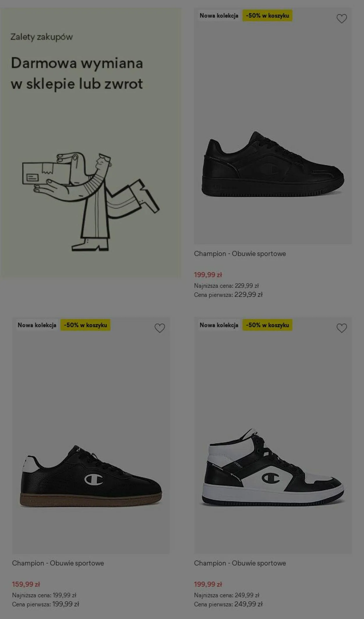The image size is (364, 619).
Task: Click Nowa kolekcja tag on gum-sole sneaker
Action: pos(37,325)
